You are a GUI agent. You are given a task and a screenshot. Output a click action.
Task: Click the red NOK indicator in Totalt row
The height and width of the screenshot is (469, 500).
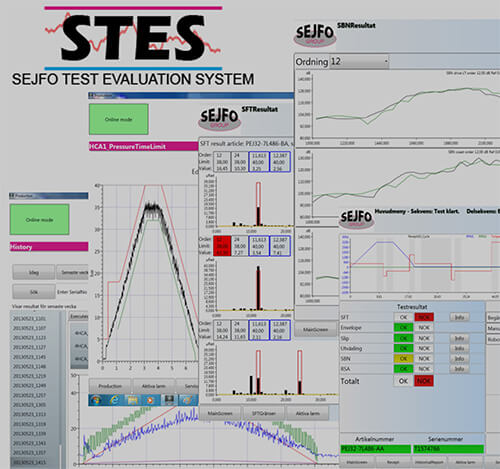tap(424, 381)
